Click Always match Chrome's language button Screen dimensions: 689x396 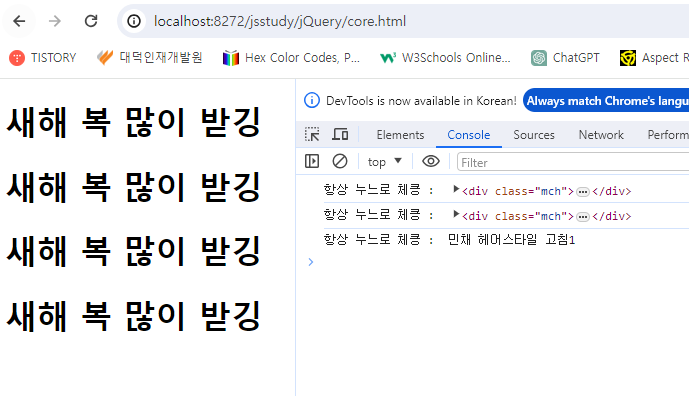coord(606,101)
